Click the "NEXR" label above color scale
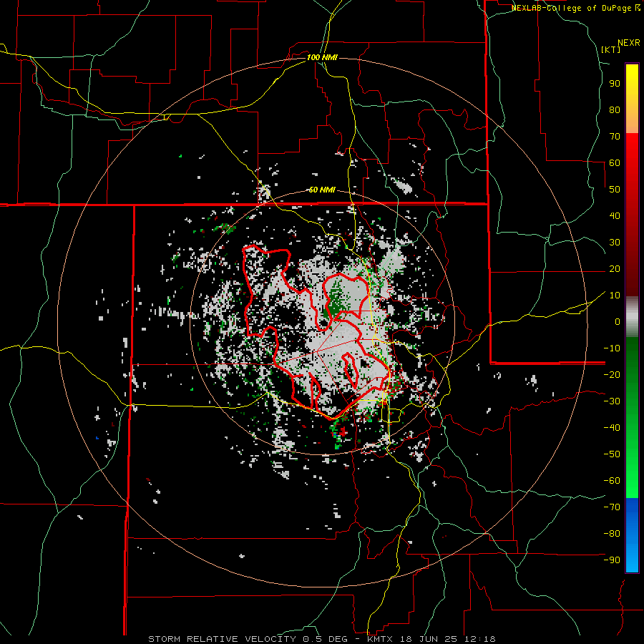The image size is (644, 644). 629,43
